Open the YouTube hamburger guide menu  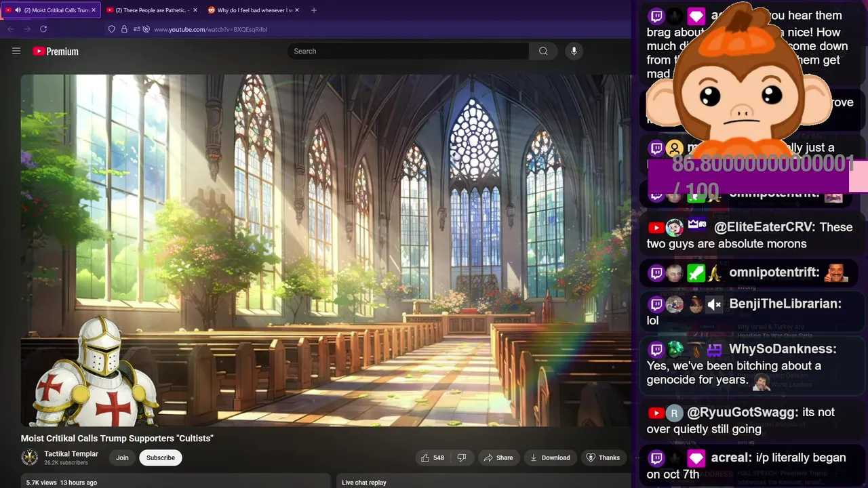16,51
